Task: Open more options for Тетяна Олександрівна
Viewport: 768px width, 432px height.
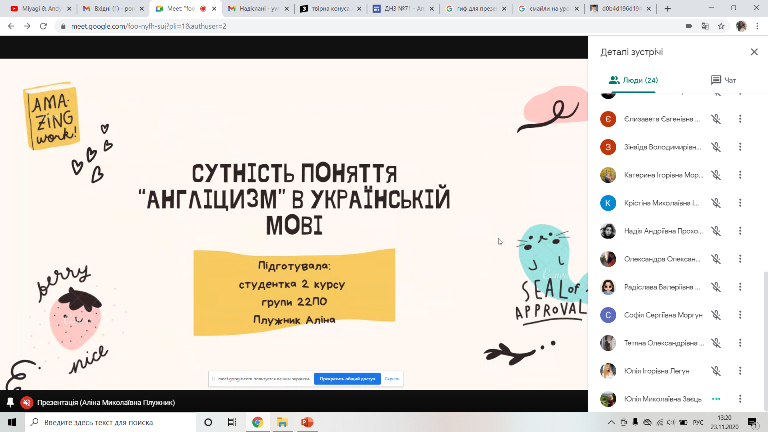Action: tap(740, 342)
